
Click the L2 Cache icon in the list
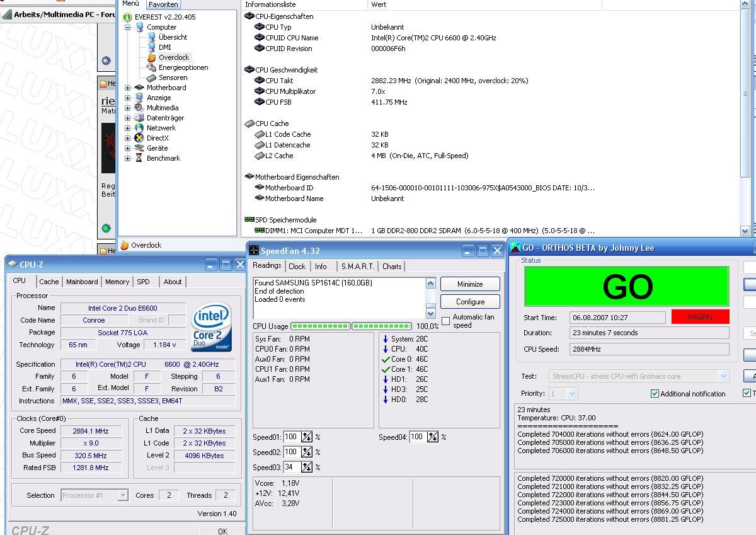(259, 156)
